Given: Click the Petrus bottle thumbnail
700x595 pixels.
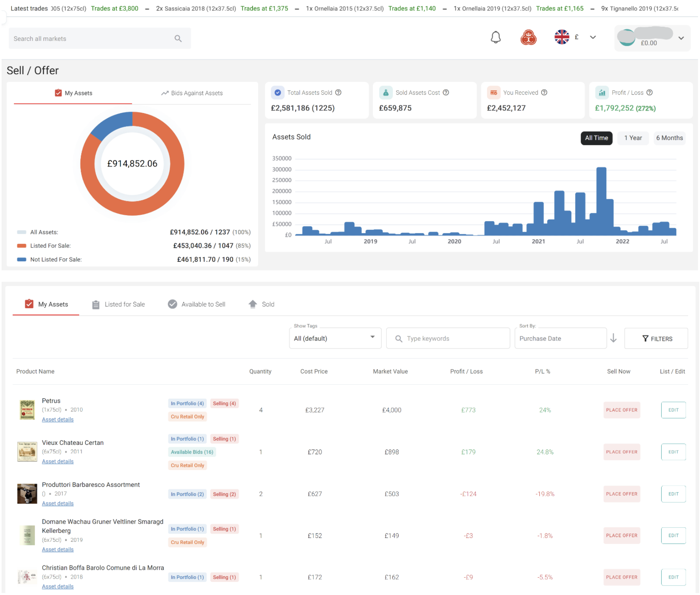Looking at the screenshot, I should pos(27,410).
